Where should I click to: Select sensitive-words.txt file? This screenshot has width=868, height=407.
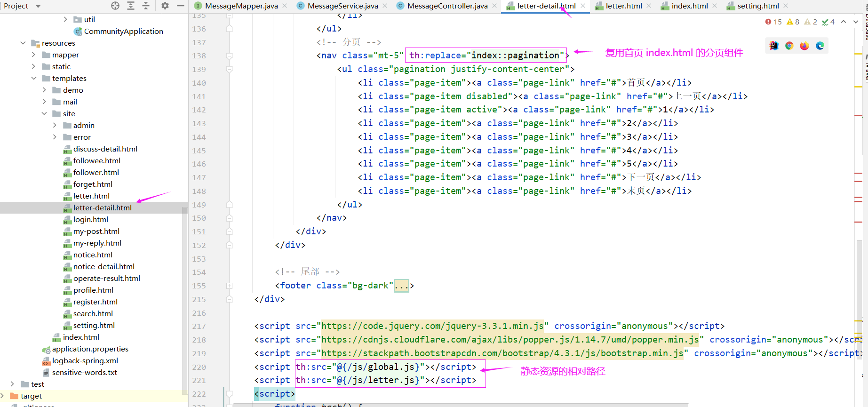tap(80, 372)
